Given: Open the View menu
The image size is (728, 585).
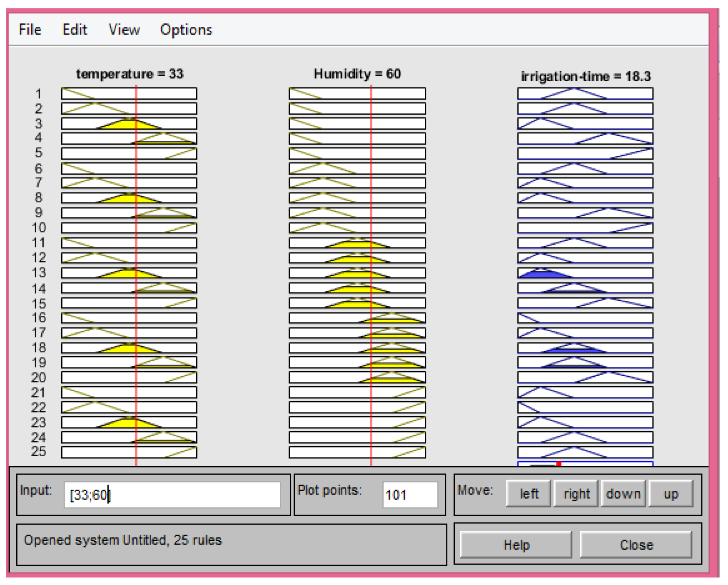Looking at the screenshot, I should (124, 30).
